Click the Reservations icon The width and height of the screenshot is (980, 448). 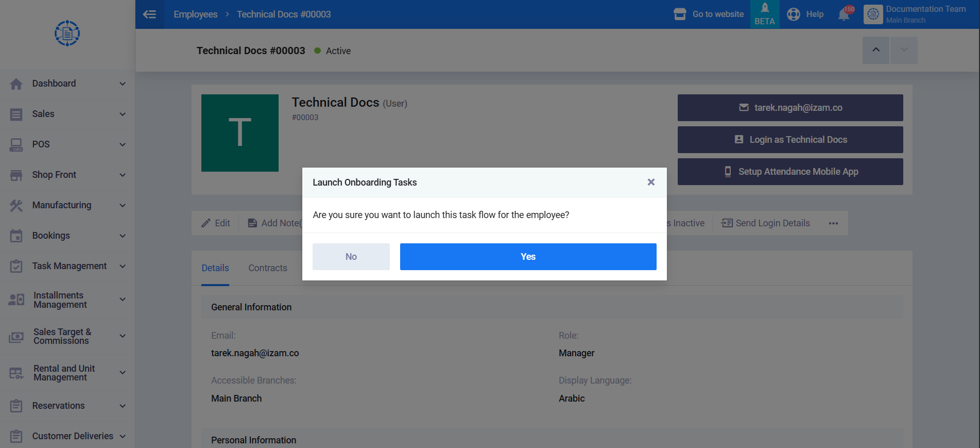tap(16, 406)
